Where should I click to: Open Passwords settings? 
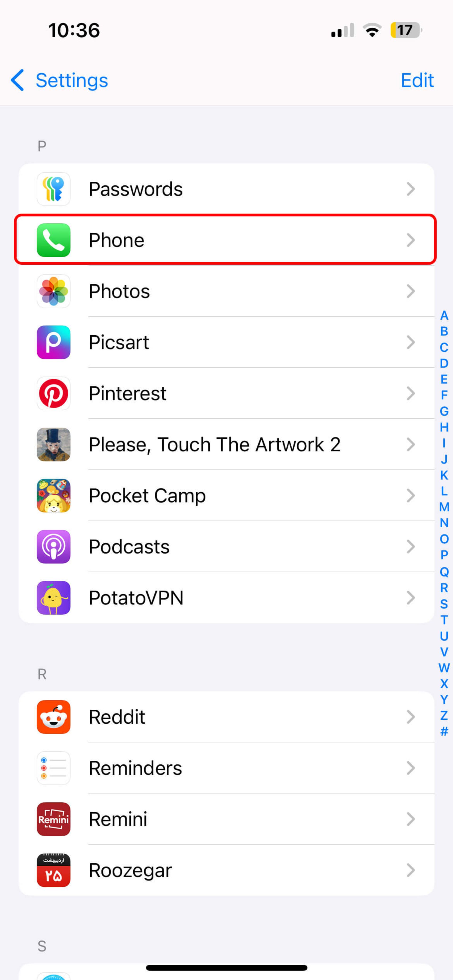point(226,188)
